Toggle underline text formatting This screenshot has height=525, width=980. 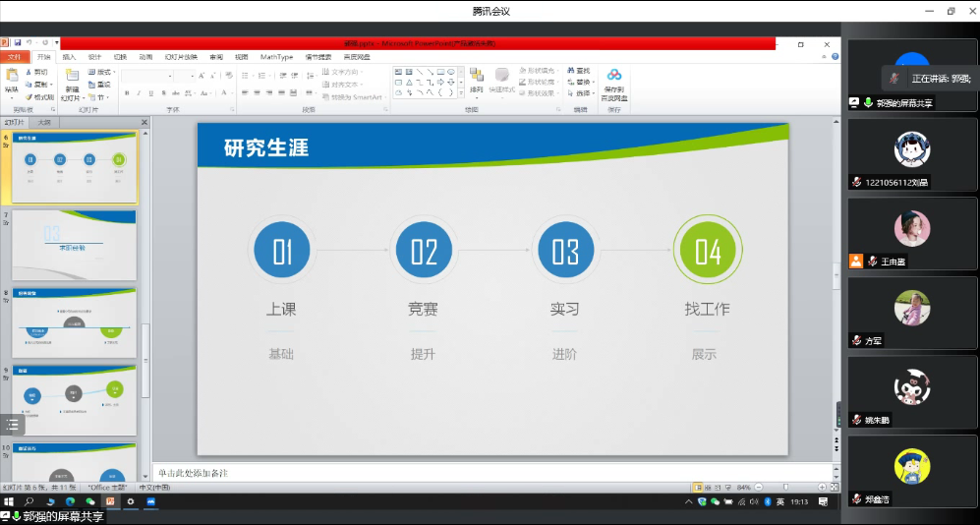pos(151,93)
